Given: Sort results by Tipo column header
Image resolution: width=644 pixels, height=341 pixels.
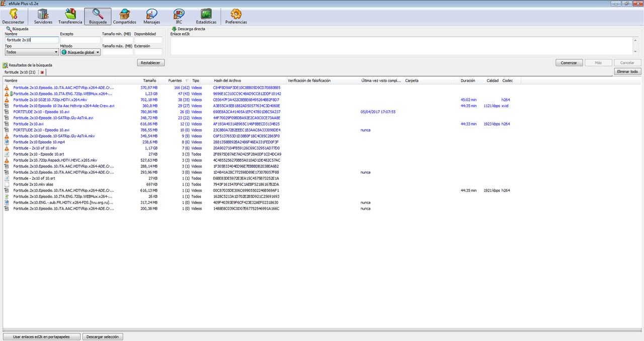Looking at the screenshot, I should [201, 81].
